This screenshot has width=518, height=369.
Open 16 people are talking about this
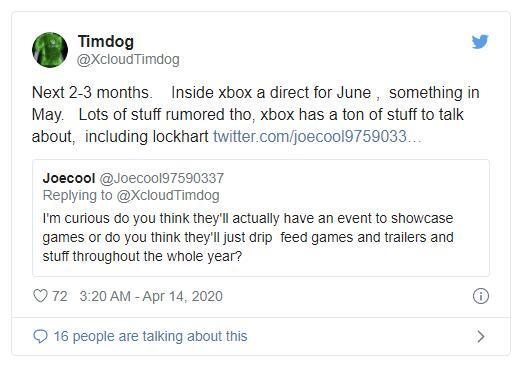(151, 336)
